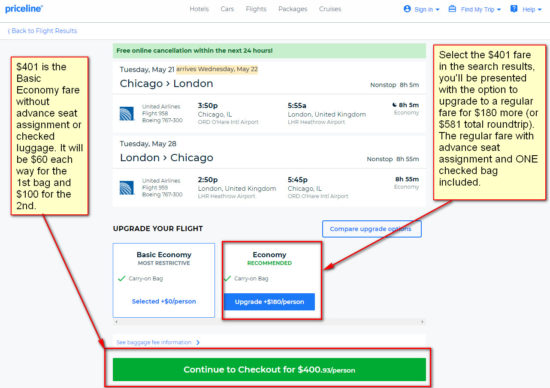The width and height of the screenshot is (550, 388).
Task: Open the Cruises menu item
Action: click(x=330, y=9)
